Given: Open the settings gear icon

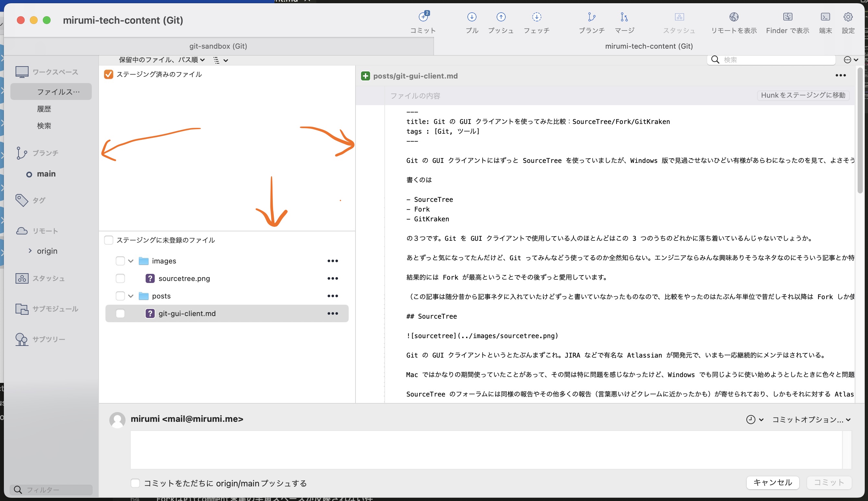Looking at the screenshot, I should pyautogui.click(x=848, y=17).
